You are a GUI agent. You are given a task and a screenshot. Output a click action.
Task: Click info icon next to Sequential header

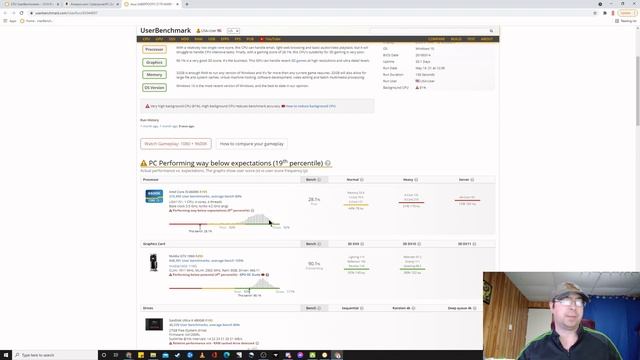[362, 308]
